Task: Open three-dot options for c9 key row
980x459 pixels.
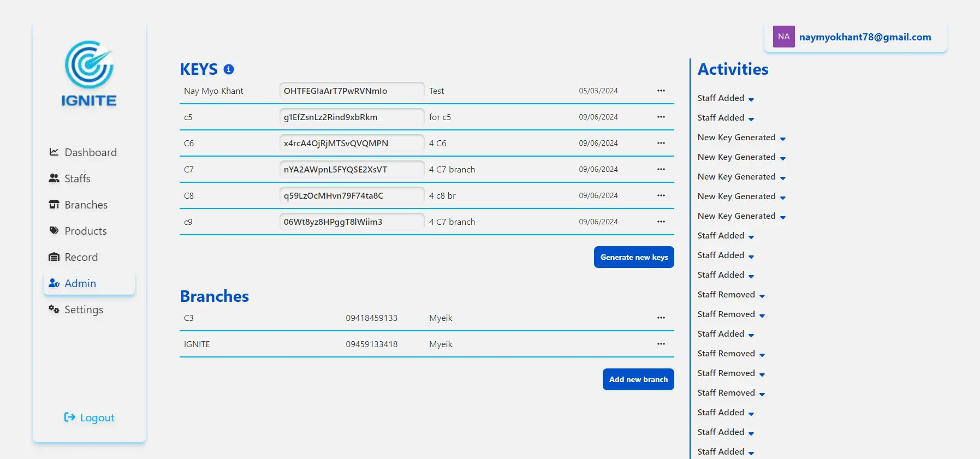Action: (661, 222)
